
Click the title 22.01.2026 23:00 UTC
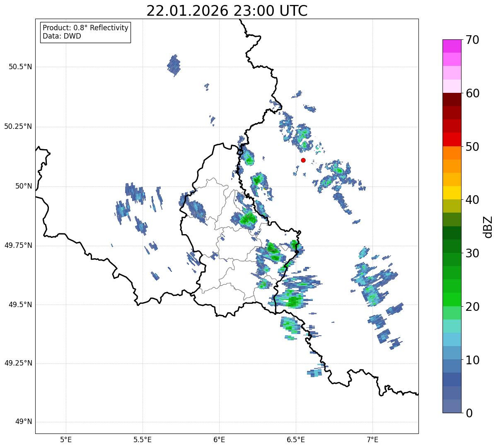coord(227,10)
